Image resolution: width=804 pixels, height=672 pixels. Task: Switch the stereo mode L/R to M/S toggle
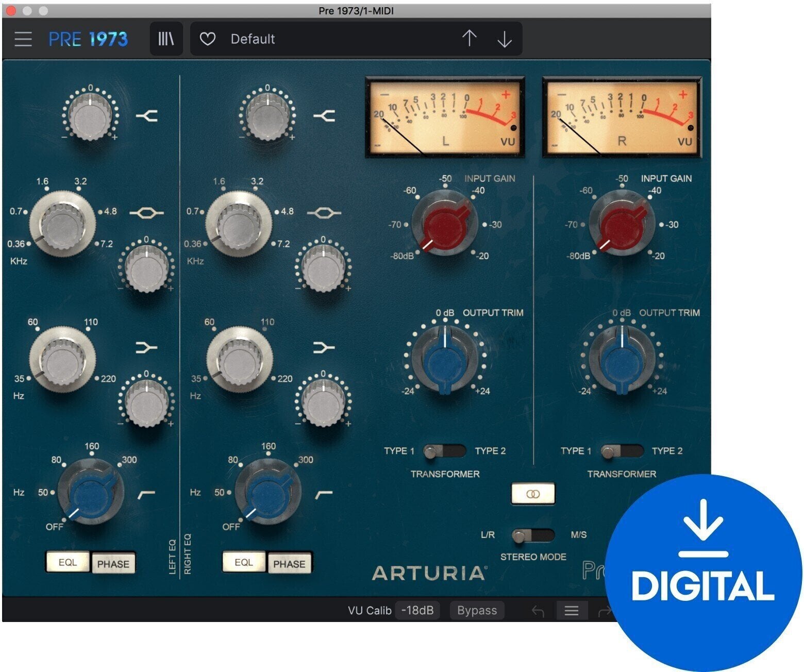533,535
